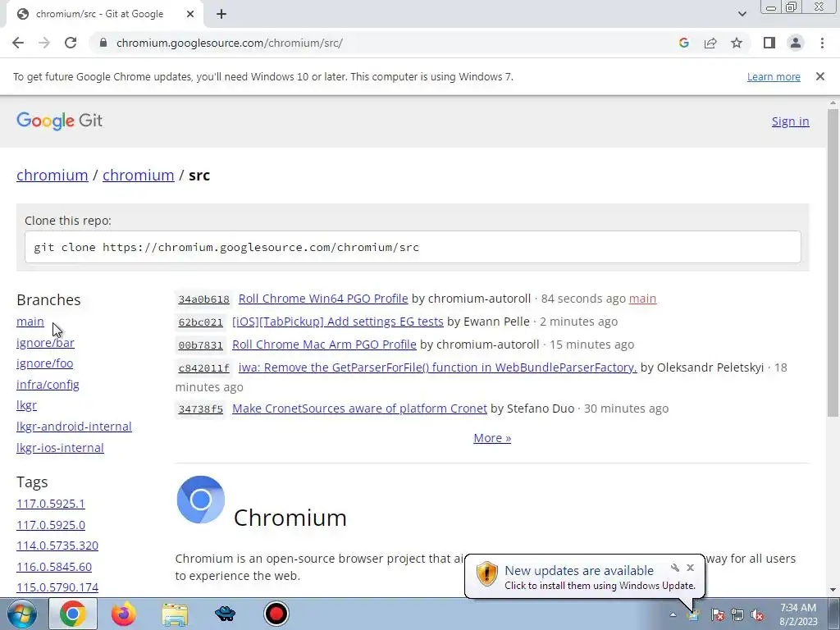Viewport: 840px width, 630px height.
Task: Open Make CronetSources aware commit
Action: [359, 409]
